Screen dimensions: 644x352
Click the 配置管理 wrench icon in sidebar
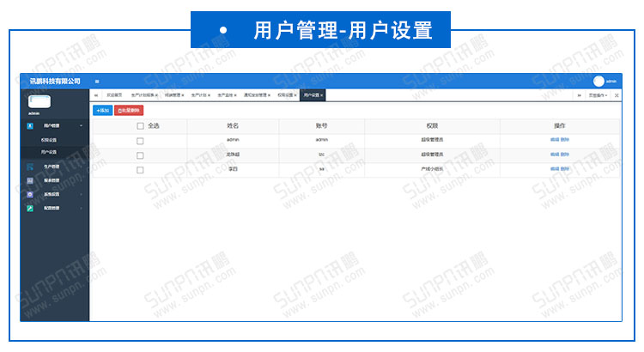tap(30, 209)
